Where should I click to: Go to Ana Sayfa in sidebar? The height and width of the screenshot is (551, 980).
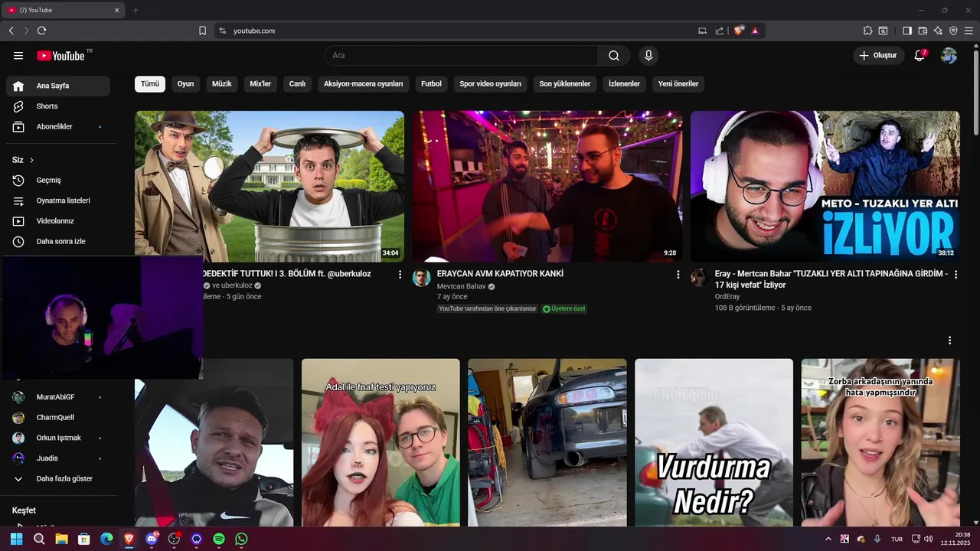[58, 86]
